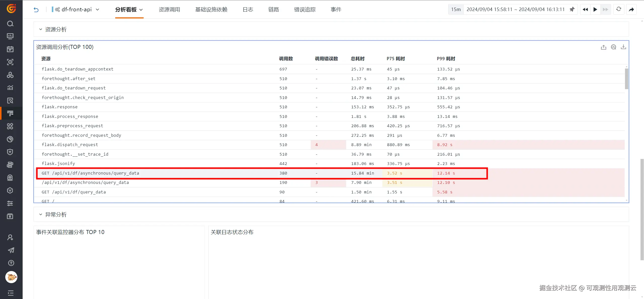Viewport: 644px width, 299px height.
Task: Open the df-front-api service dropdown
Action: [x=77, y=10]
